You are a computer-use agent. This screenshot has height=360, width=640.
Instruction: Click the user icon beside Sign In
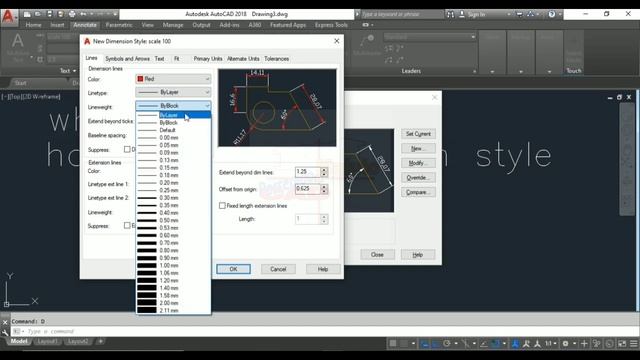[462, 14]
